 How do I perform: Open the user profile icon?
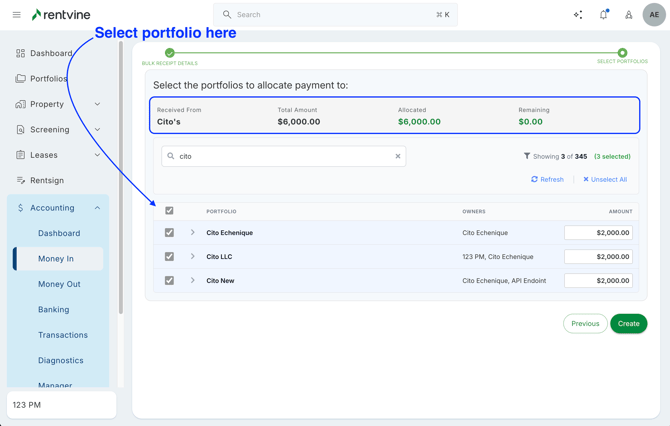click(x=629, y=15)
